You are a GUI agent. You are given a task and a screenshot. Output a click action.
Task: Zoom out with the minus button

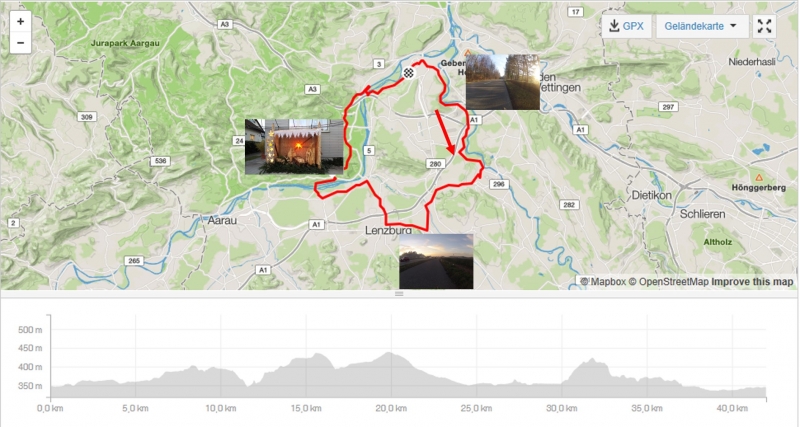[20, 43]
